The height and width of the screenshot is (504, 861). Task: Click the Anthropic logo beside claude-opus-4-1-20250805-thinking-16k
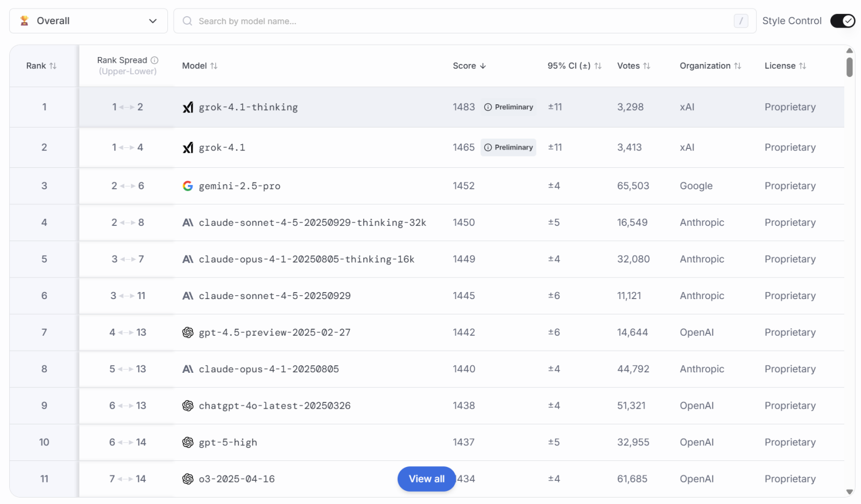pos(188,259)
